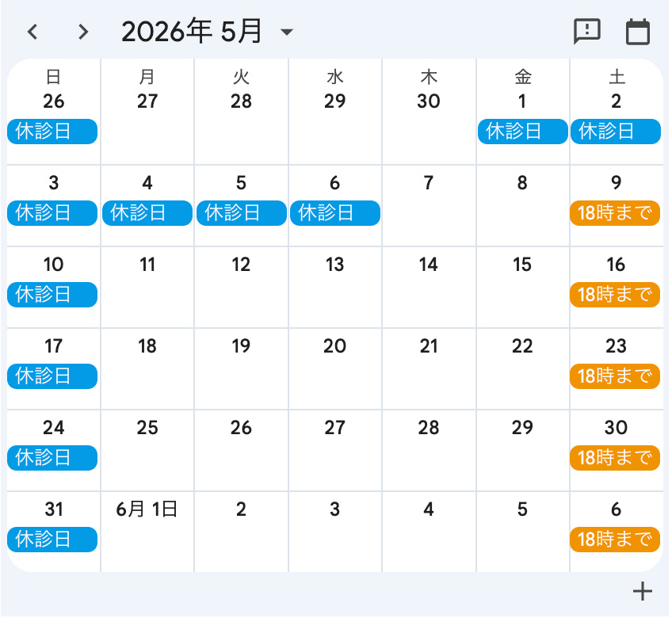This screenshot has height=618, width=672.
Task: Open 18時まで event on May 9
Action: (x=615, y=213)
